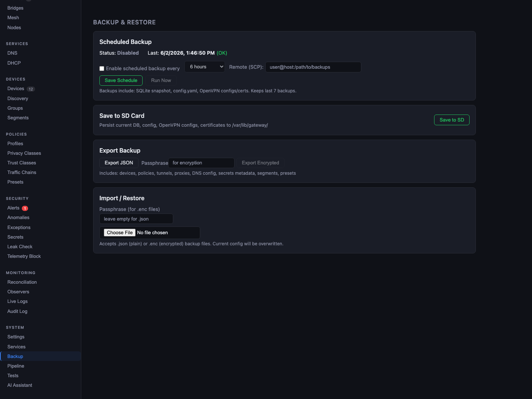Viewport: 532px width, 399px height.
Task: Go to DHCP services page
Action: pos(14,63)
